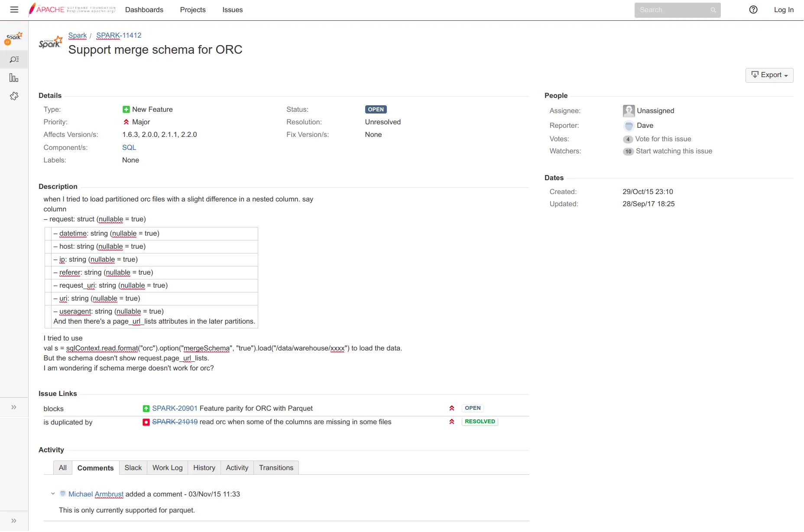Switch to the All activity tab
Viewport: 804px width, 532px height.
(x=63, y=468)
